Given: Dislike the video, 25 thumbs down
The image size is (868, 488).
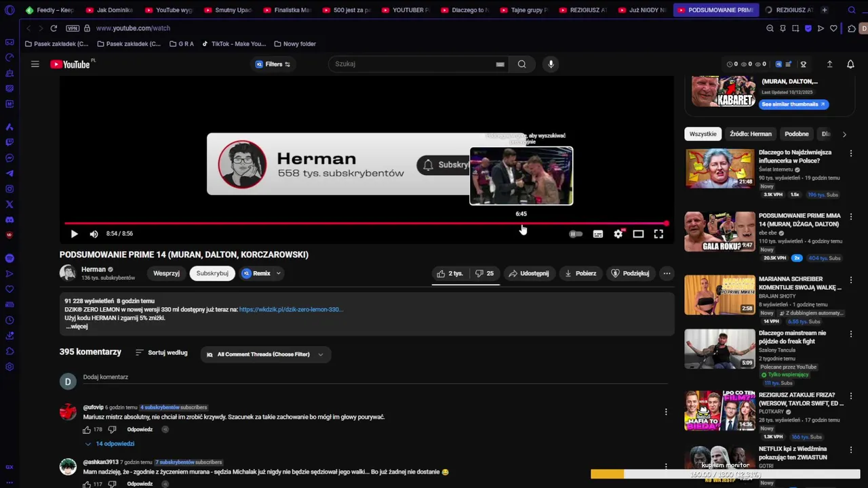Looking at the screenshot, I should coord(484,273).
